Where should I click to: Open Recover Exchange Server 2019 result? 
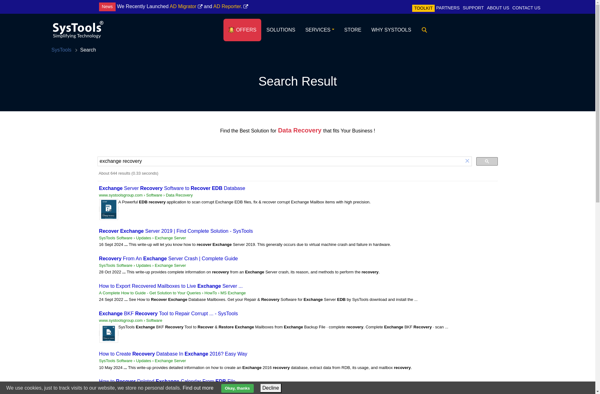[x=176, y=231]
